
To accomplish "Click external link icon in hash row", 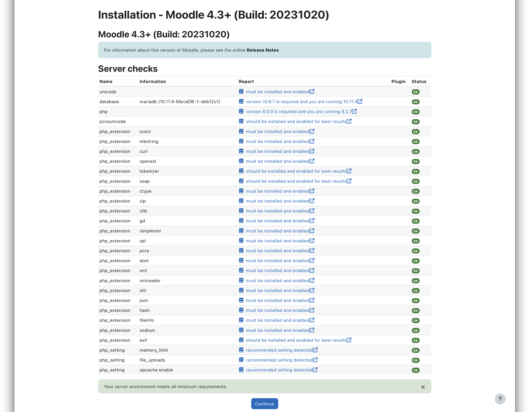I will (x=312, y=310).
